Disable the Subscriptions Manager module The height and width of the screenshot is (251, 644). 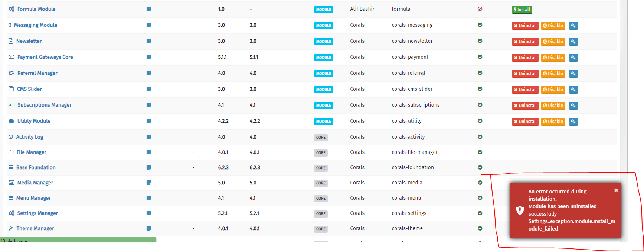click(x=553, y=106)
